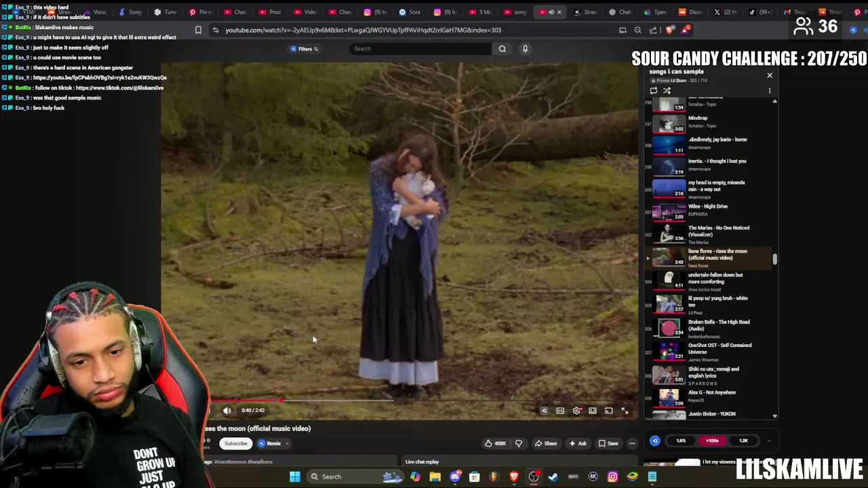Open the playlist options three-dot menu
Viewport: 868px width, 488px height.
(770, 91)
